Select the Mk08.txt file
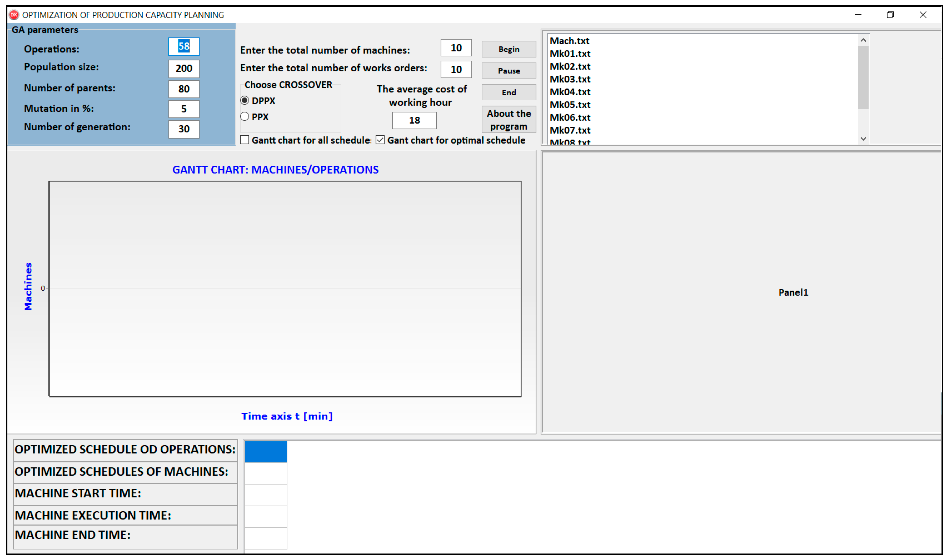 pyautogui.click(x=570, y=142)
